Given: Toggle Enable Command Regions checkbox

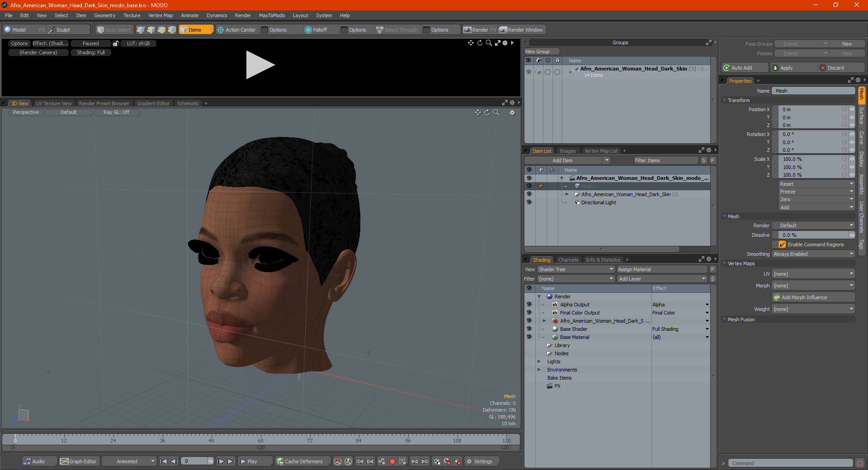Looking at the screenshot, I should [783, 244].
